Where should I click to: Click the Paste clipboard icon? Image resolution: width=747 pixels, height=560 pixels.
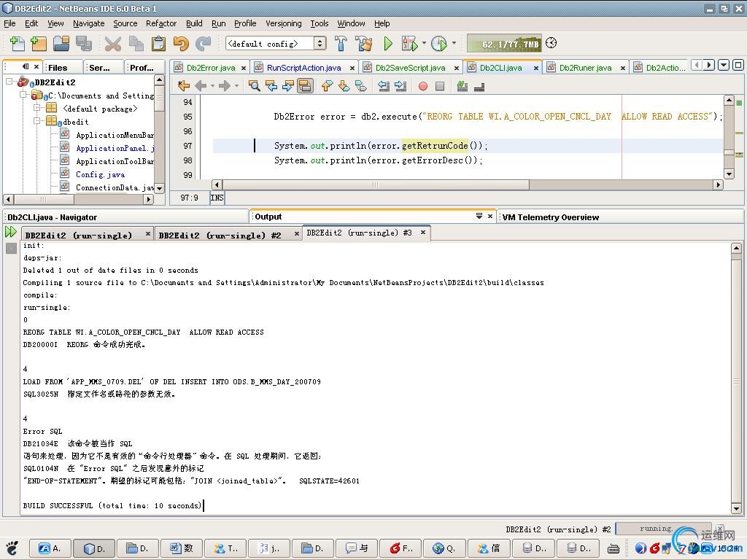pyautogui.click(x=158, y=43)
